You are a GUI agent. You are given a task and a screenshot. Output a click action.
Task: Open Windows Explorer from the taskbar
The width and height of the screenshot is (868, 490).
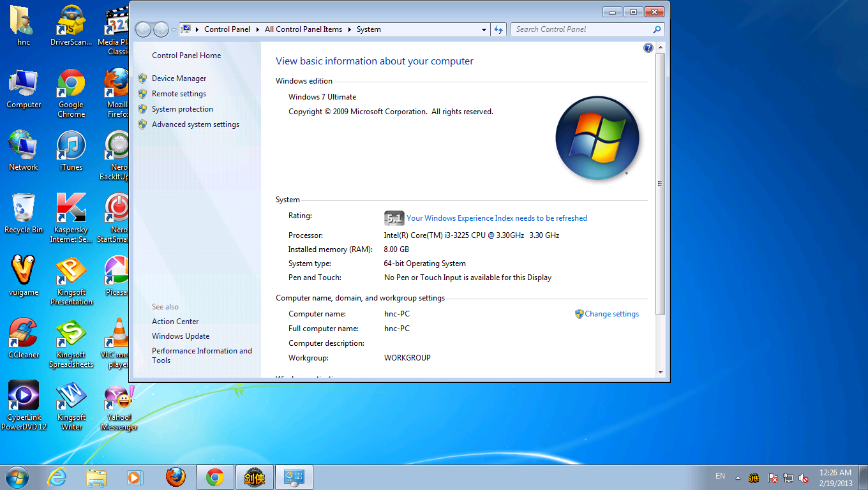point(96,477)
